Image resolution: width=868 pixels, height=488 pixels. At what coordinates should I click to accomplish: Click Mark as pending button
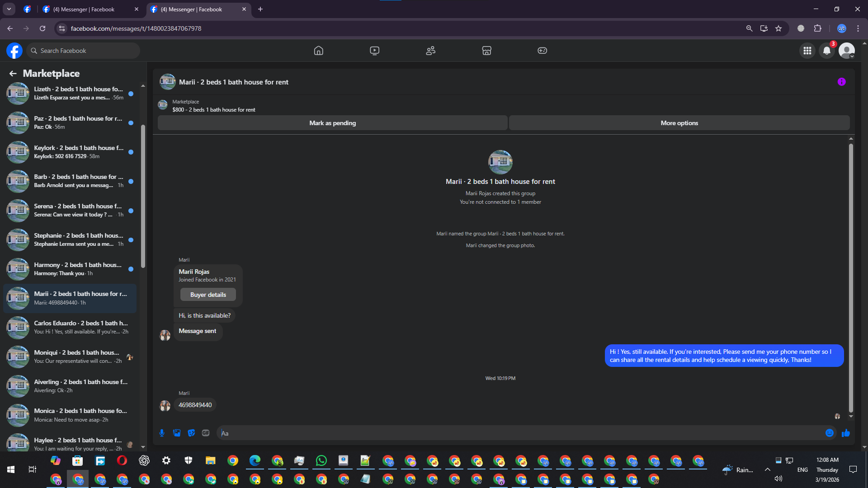click(x=332, y=123)
